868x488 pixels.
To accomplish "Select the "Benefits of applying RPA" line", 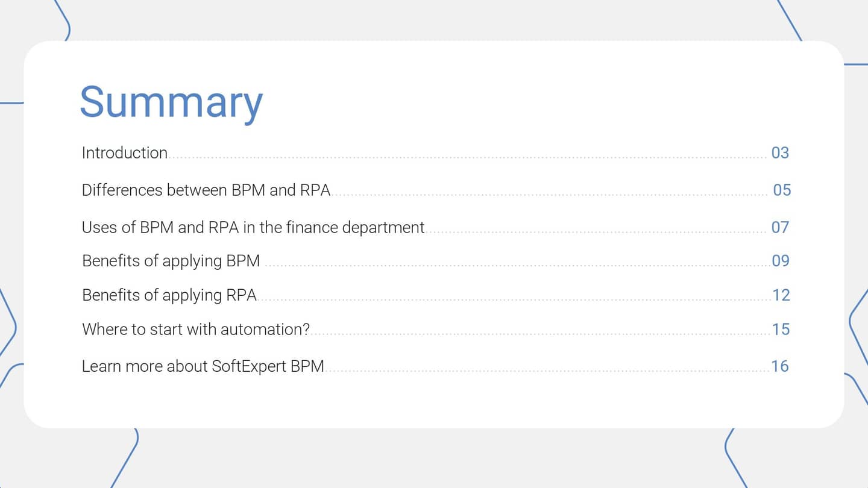I will tap(169, 295).
